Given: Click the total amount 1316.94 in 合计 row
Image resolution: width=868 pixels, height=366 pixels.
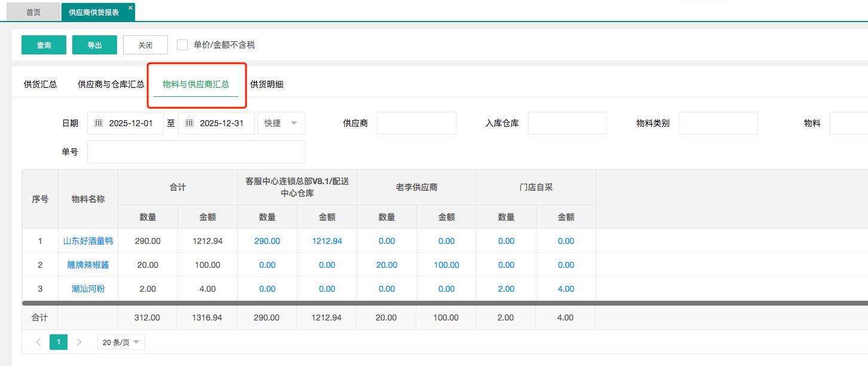Looking at the screenshot, I should [207, 318].
